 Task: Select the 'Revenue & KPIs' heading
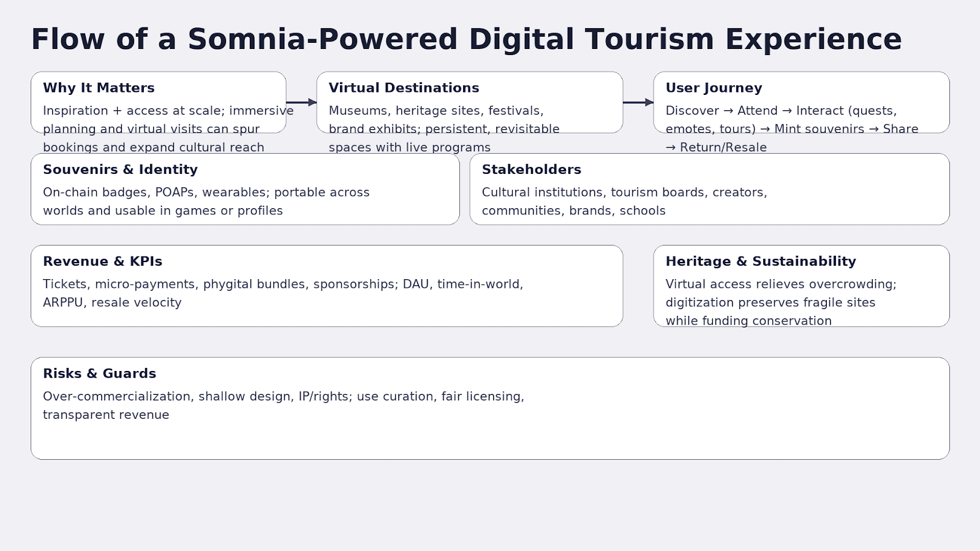[102, 261]
